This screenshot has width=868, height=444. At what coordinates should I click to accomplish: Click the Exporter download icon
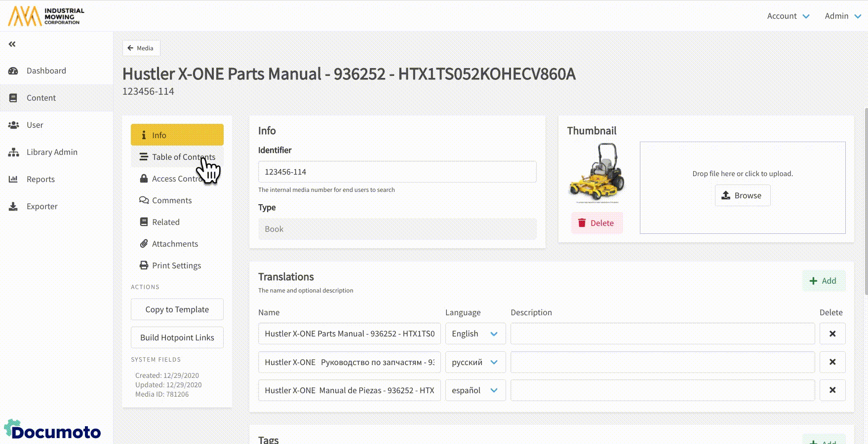(x=13, y=206)
